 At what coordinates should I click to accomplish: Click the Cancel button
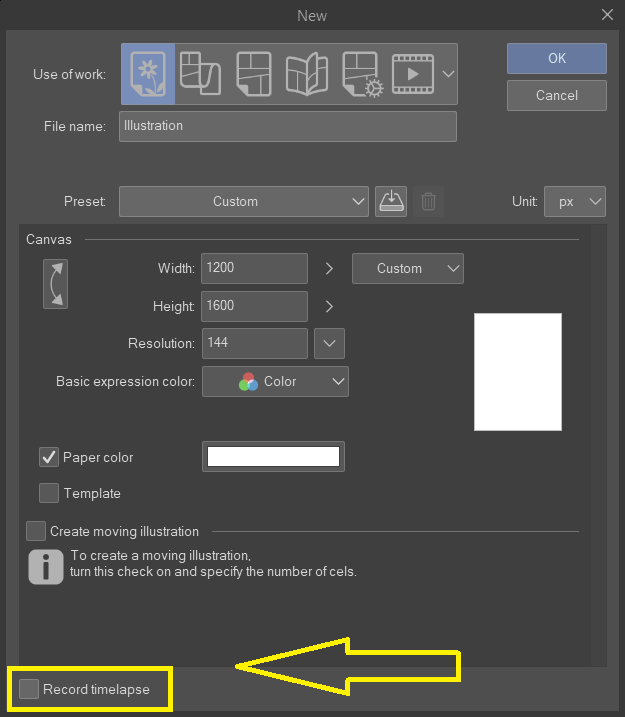point(557,96)
